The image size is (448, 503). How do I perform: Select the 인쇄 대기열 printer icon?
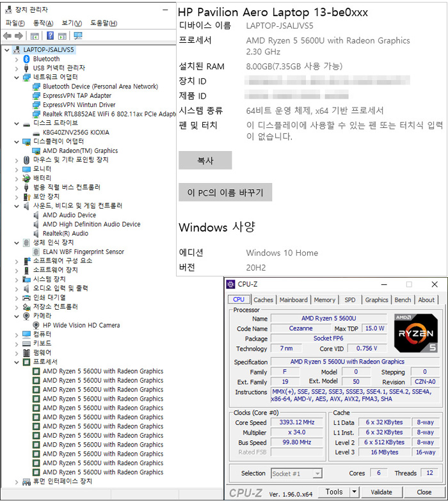[27, 298]
